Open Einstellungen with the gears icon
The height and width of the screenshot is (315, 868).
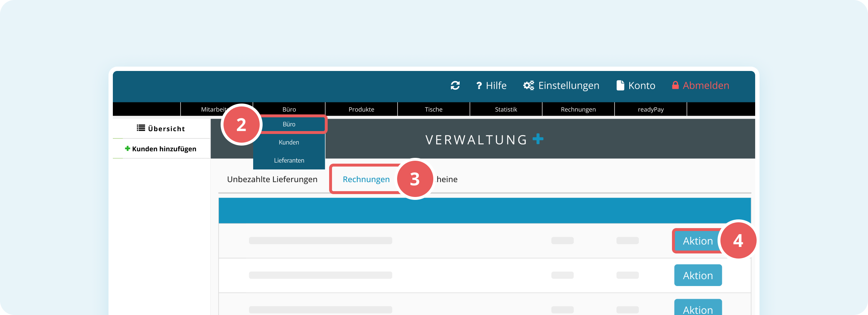561,85
